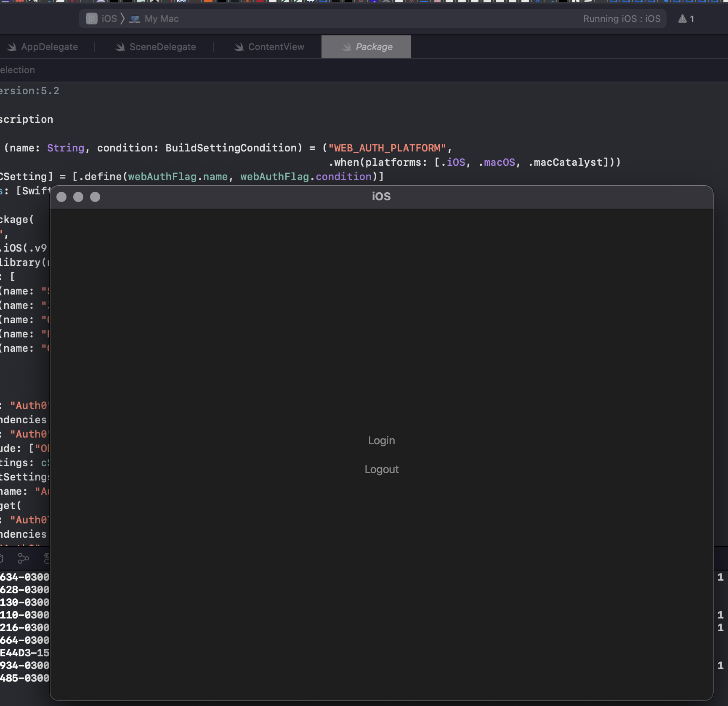Open the iOS scheme selector
The height and width of the screenshot is (706, 728).
pos(109,19)
